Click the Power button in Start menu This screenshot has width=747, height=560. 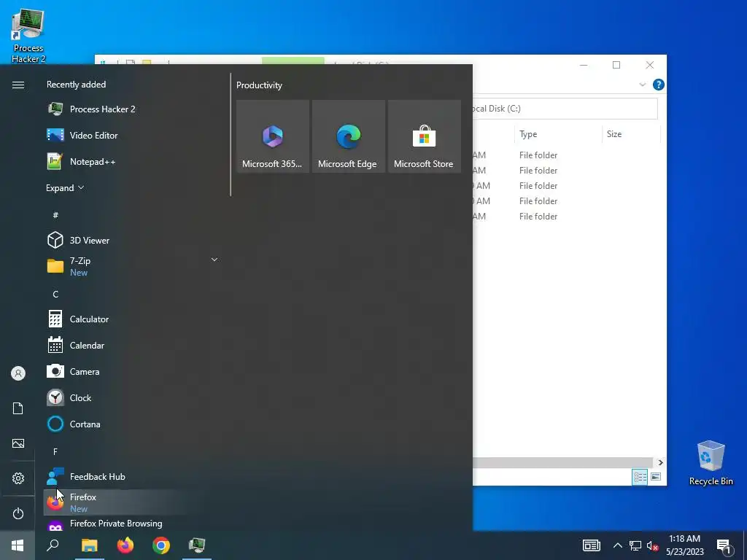click(18, 513)
